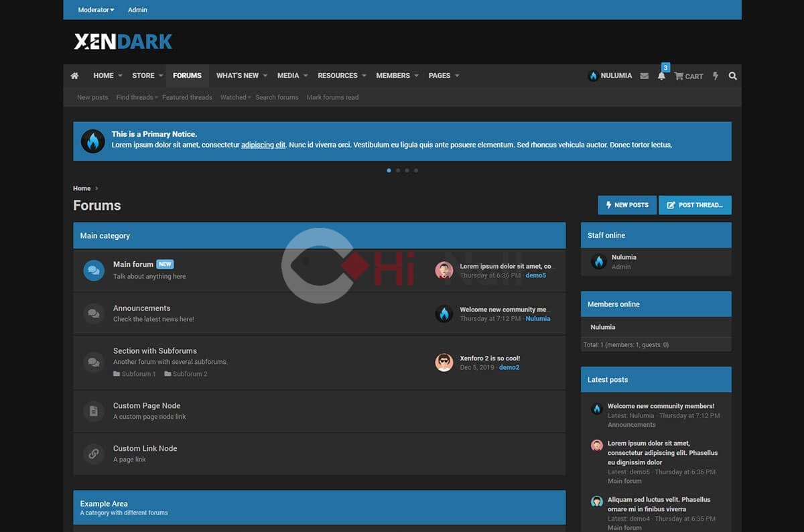Select the first notice carousel dot

click(x=389, y=170)
